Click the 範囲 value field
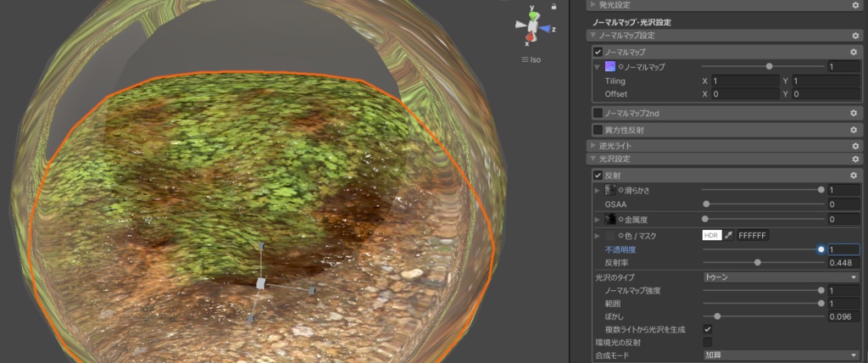The width and height of the screenshot is (868, 363). 843,304
